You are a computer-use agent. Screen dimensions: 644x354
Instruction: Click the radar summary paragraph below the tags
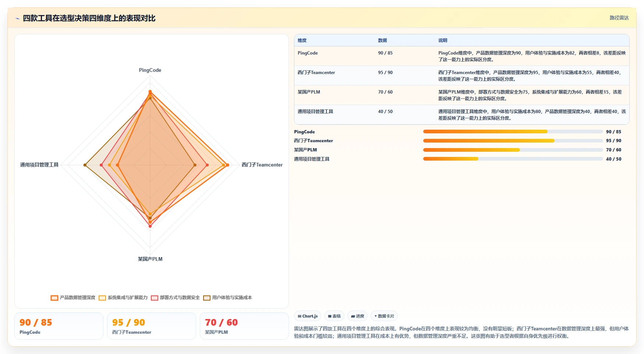461,332
